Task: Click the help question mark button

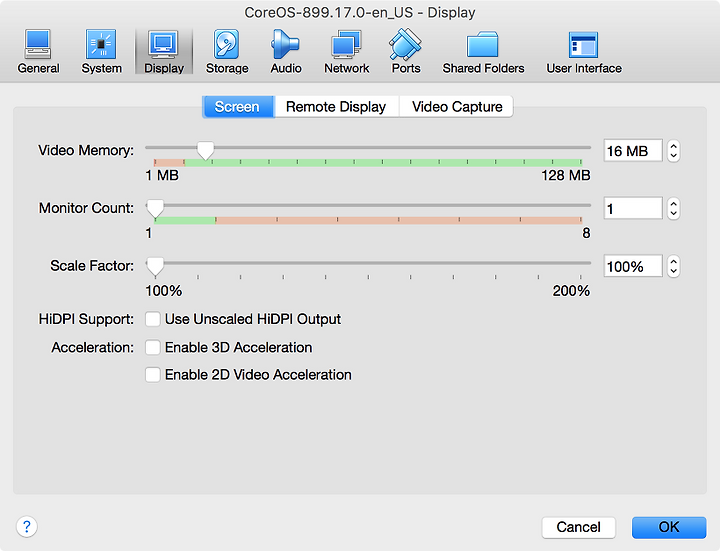Action: click(27, 526)
